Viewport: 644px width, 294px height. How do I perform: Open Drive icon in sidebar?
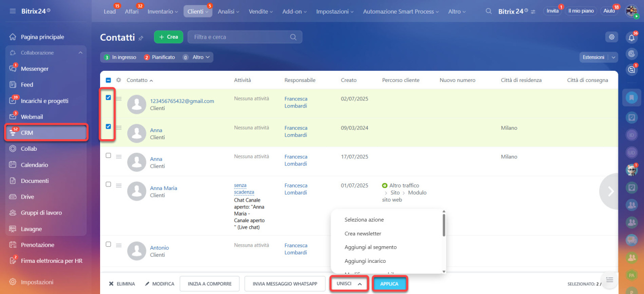point(13,197)
